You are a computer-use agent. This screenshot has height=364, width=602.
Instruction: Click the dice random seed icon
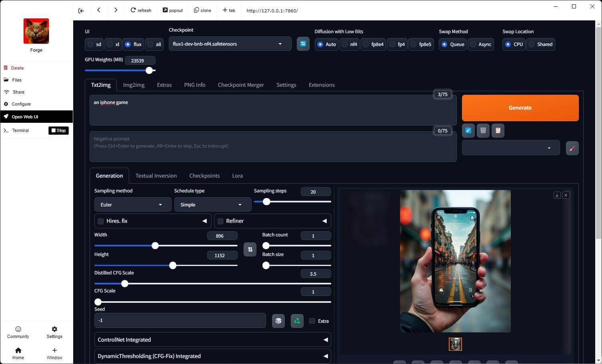click(x=278, y=321)
